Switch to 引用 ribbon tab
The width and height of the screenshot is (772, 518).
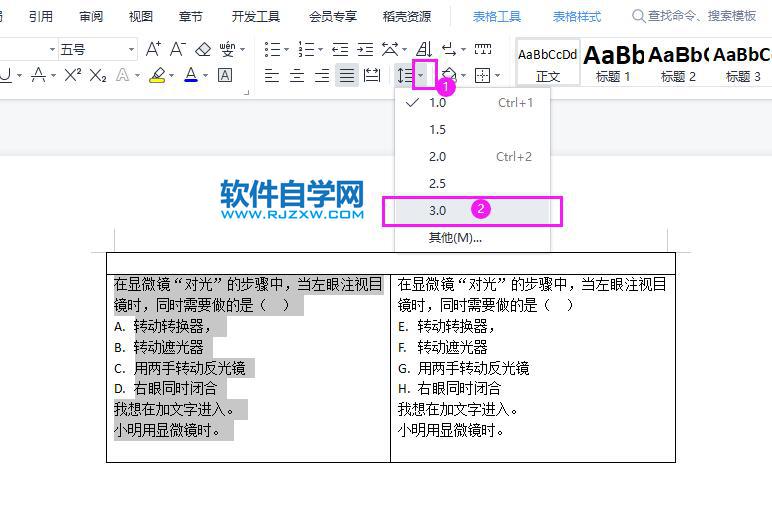coord(40,17)
